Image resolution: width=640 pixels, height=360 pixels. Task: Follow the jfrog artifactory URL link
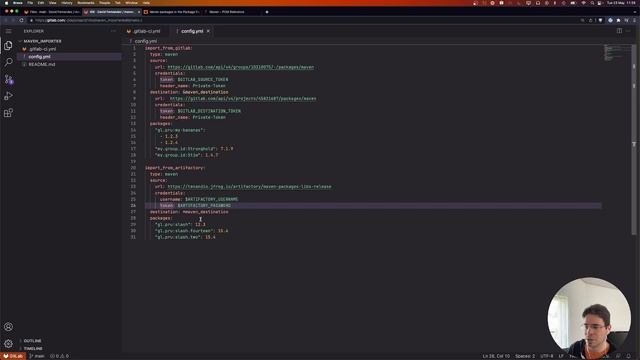[249, 187]
